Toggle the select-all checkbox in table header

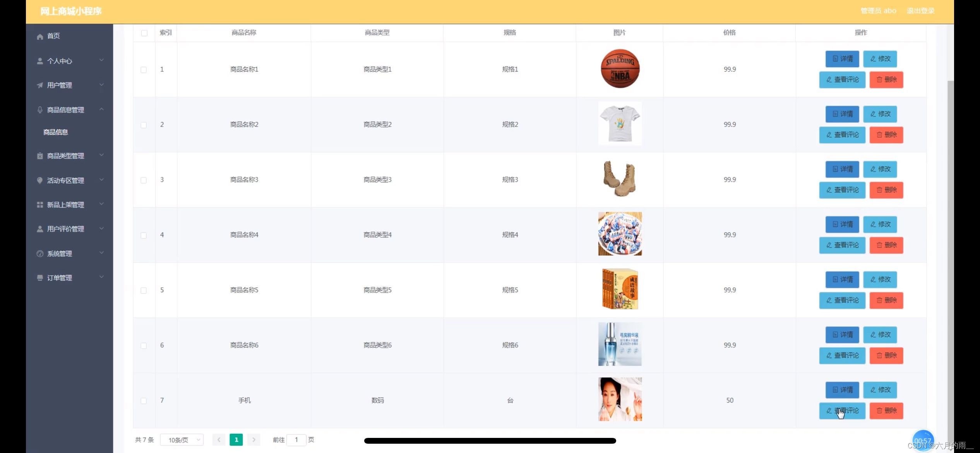144,33
